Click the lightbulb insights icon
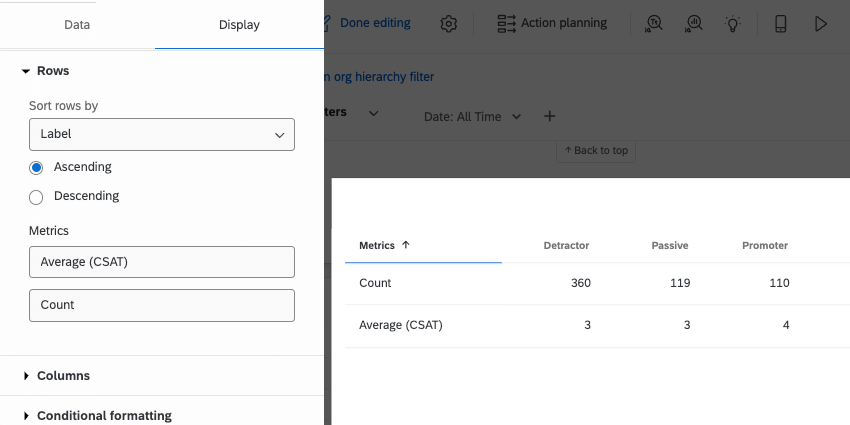The image size is (850, 425). click(733, 23)
